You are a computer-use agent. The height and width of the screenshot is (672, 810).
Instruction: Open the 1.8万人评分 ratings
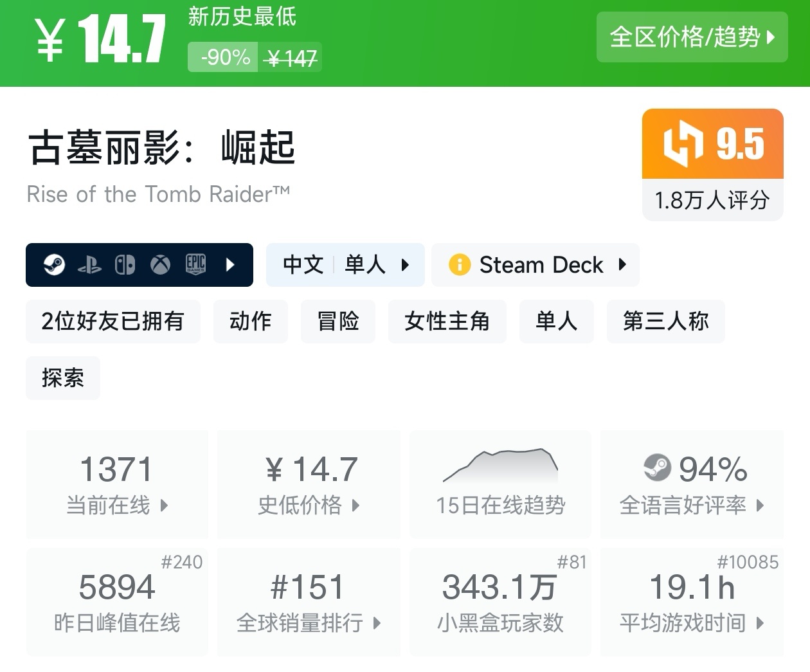(x=712, y=201)
